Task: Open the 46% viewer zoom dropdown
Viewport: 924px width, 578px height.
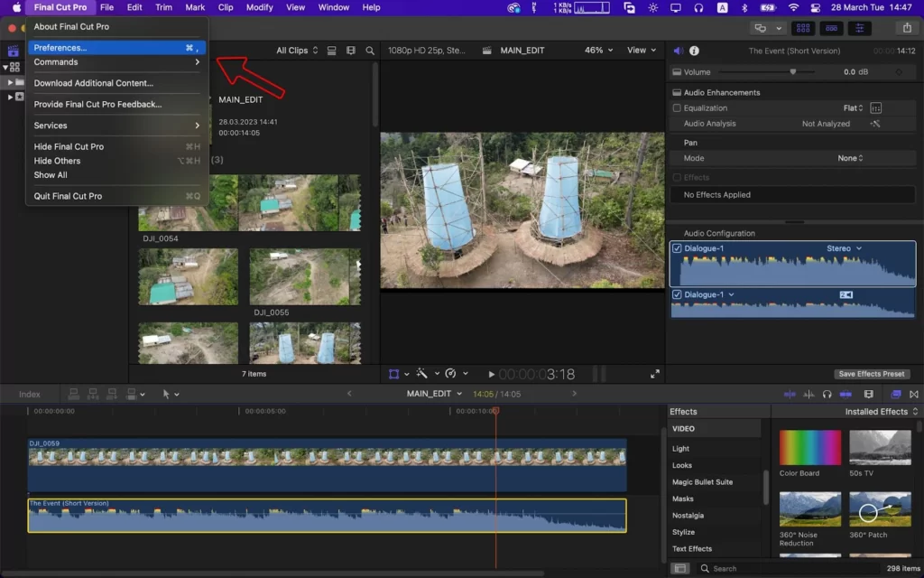Action: click(598, 51)
